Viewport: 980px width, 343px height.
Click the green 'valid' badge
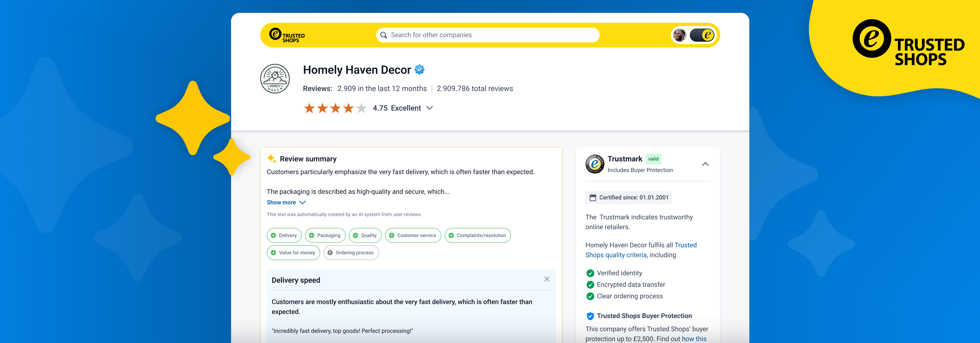[x=654, y=159]
